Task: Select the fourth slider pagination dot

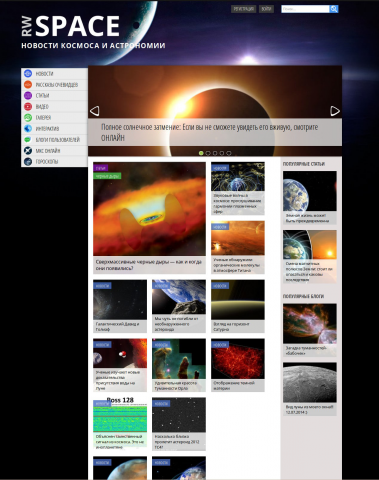Action: coord(222,153)
